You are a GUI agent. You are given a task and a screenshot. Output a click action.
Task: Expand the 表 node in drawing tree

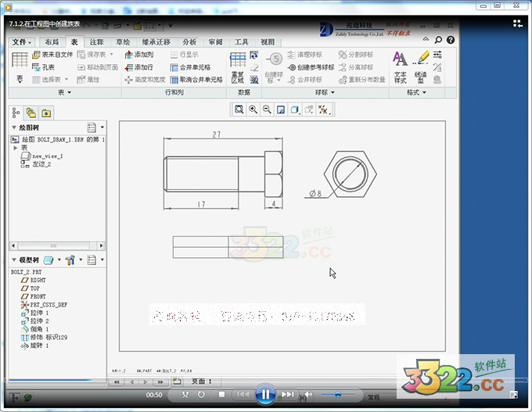[x=15, y=148]
